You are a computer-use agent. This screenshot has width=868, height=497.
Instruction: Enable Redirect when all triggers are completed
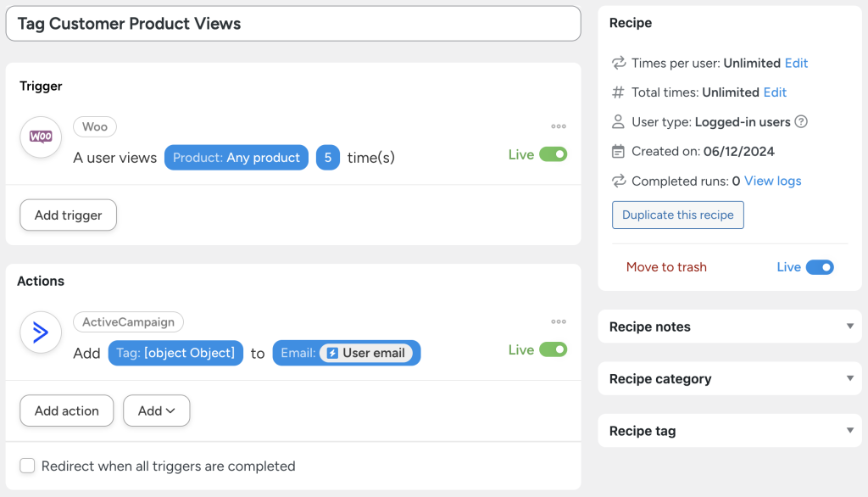[x=27, y=466]
